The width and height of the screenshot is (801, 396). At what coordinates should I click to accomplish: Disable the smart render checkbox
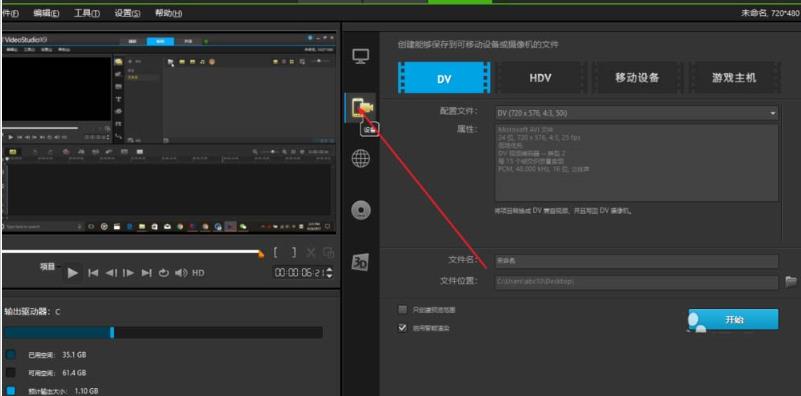(403, 328)
